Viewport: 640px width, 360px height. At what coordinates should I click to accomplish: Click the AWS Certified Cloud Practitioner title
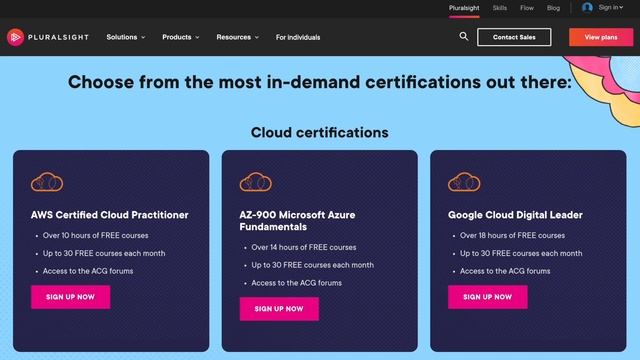(x=109, y=215)
